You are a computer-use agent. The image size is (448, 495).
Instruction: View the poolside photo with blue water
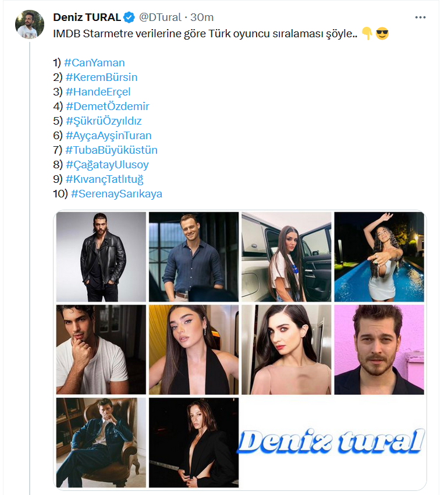[379, 257]
